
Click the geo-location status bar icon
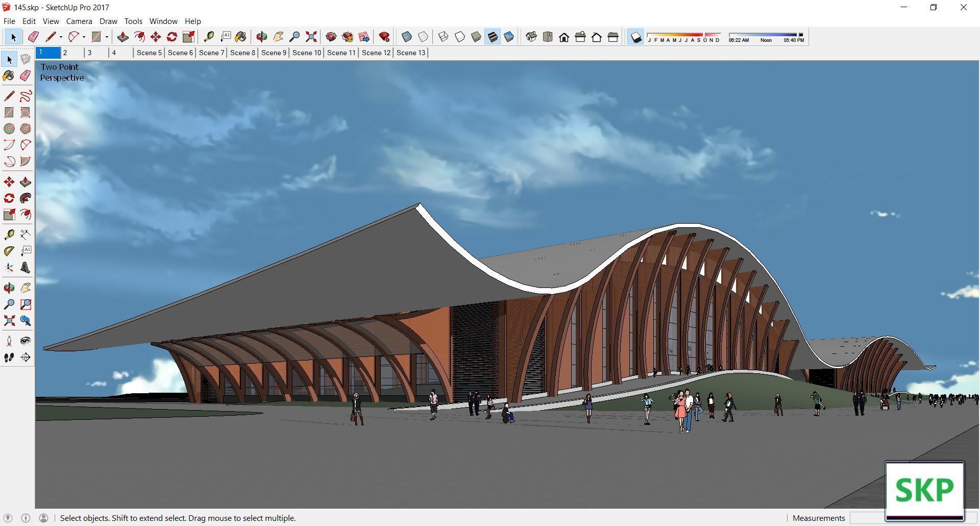click(x=8, y=518)
